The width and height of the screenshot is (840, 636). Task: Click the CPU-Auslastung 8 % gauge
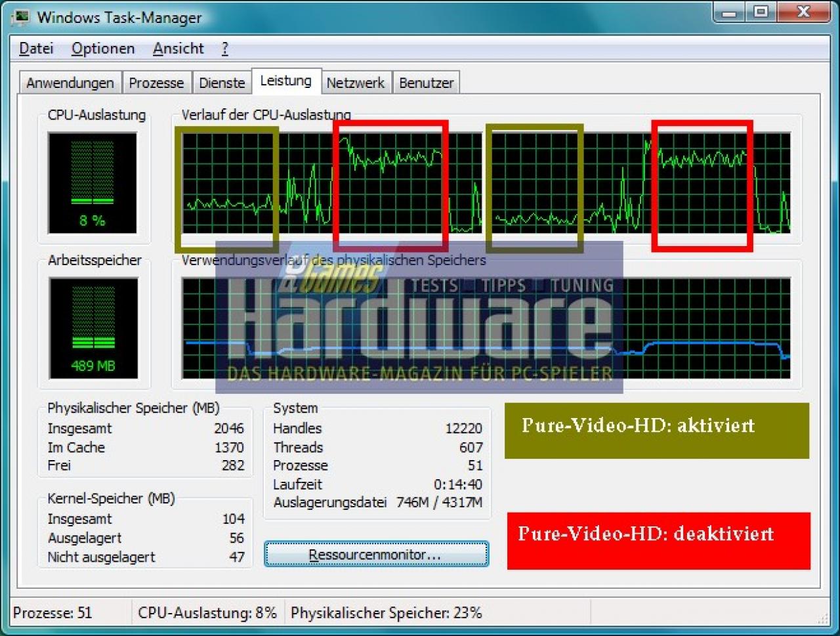[93, 183]
